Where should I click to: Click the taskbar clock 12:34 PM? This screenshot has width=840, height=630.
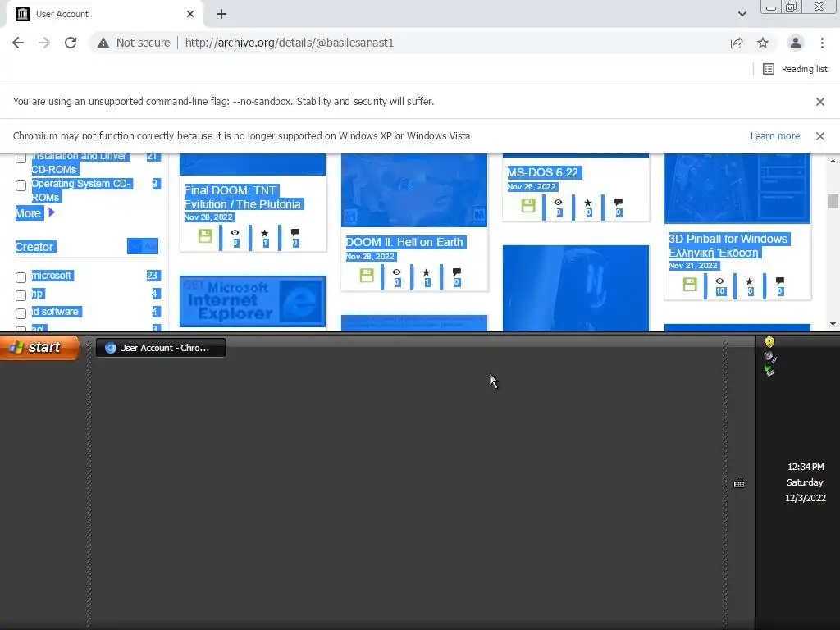click(x=806, y=467)
